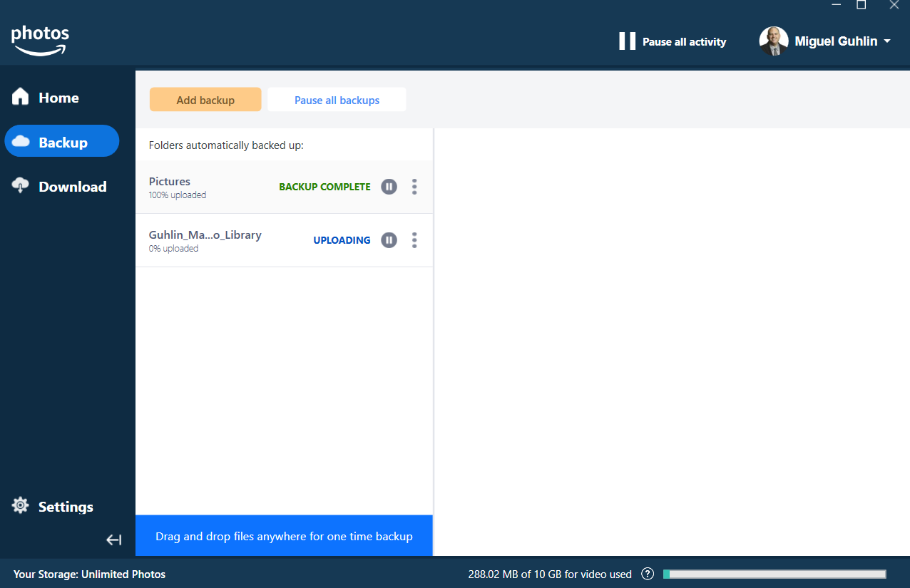Click the Backup cloud icon
This screenshot has width=910, height=588.
21,142
